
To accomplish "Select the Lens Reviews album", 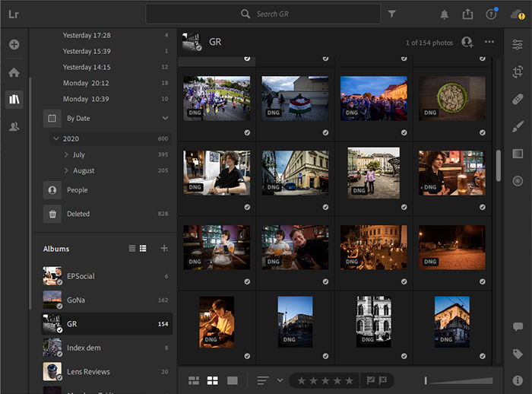I will (x=87, y=371).
